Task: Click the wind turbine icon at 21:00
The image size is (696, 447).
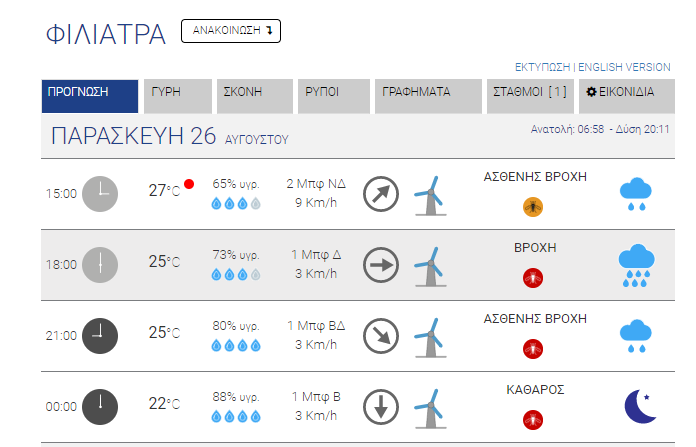Action: 430,338
